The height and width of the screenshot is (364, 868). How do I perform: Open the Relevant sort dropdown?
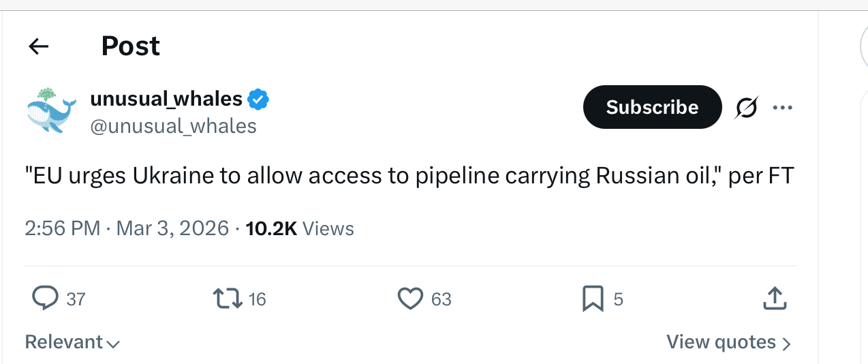72,342
